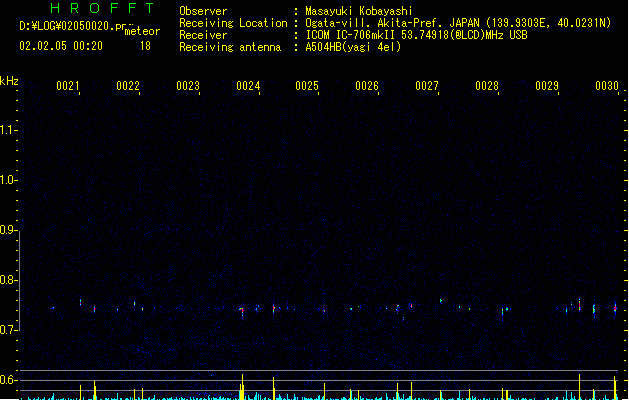Click the meteor echo just after 0027
Screen dimensions: 629x400
tap(441, 301)
